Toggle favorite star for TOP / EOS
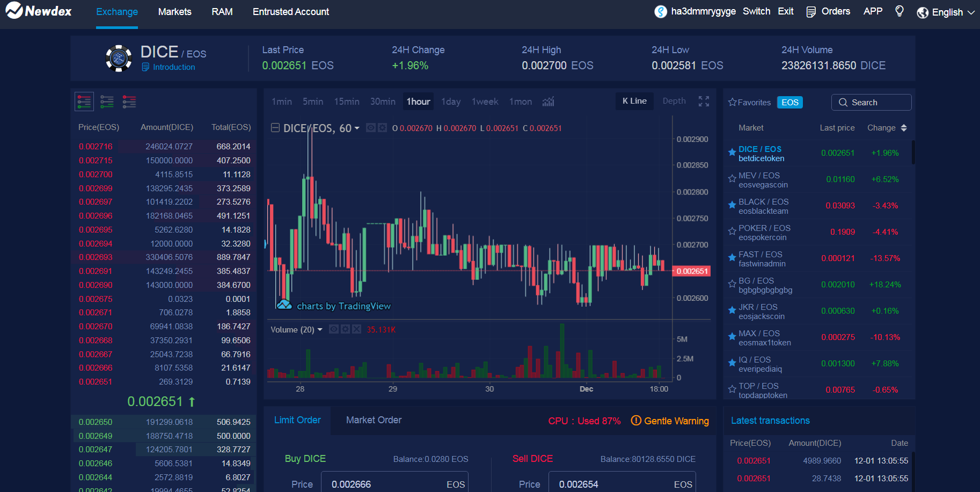 (732, 389)
